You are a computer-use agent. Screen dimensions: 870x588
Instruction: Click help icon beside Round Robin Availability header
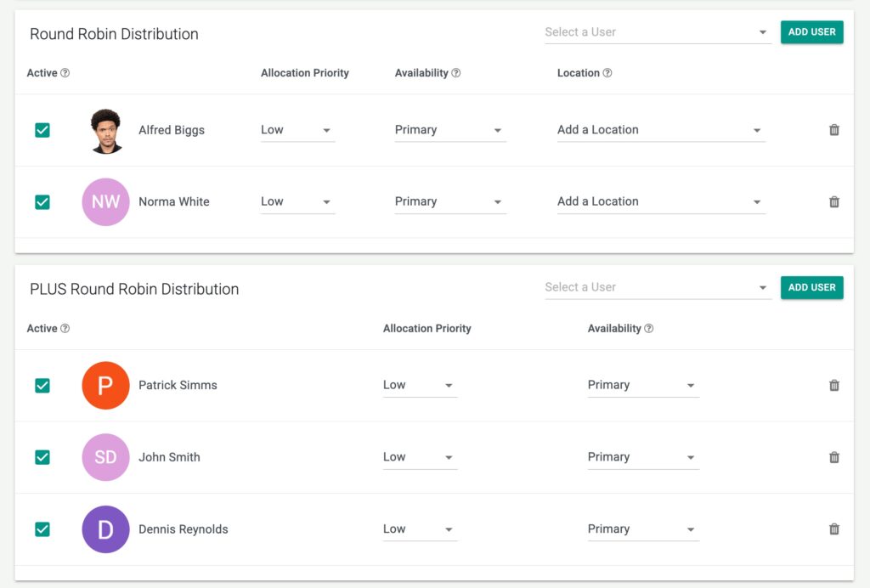[456, 73]
